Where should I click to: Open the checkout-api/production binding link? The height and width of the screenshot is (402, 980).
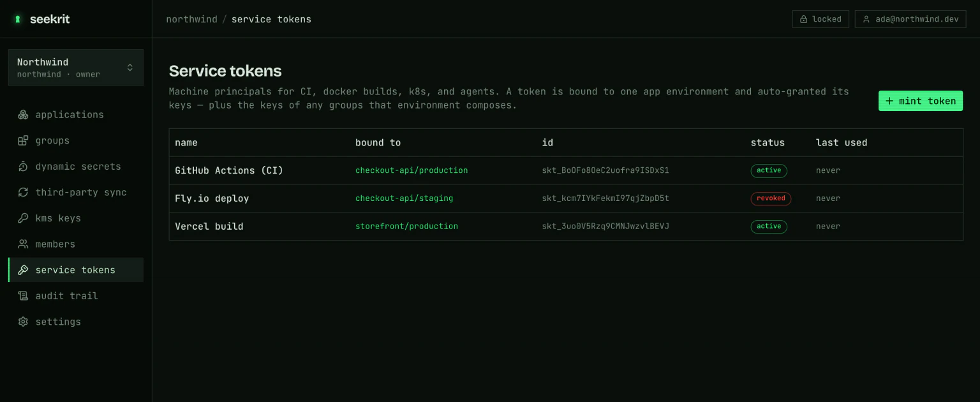point(412,170)
